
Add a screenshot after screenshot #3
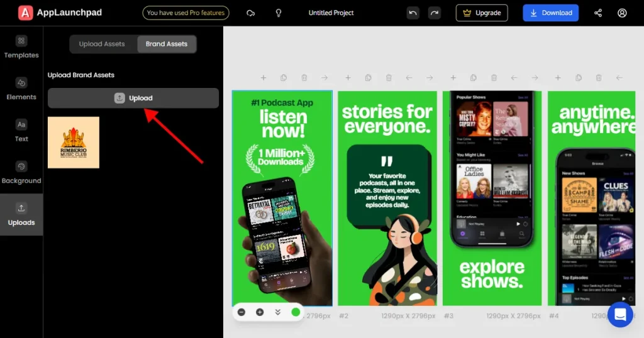pyautogui.click(x=453, y=77)
